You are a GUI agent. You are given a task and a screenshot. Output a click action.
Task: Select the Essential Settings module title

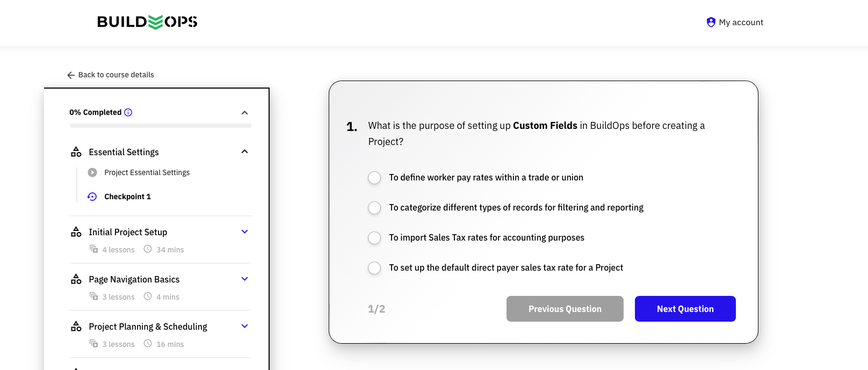pos(124,152)
